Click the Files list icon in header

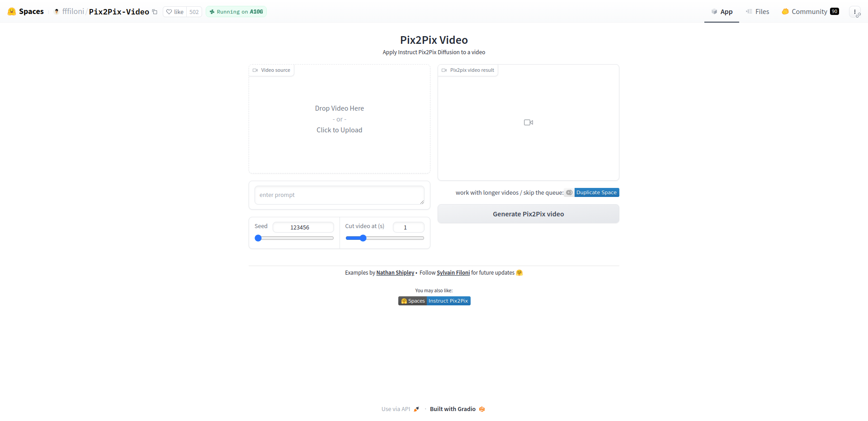click(x=749, y=11)
